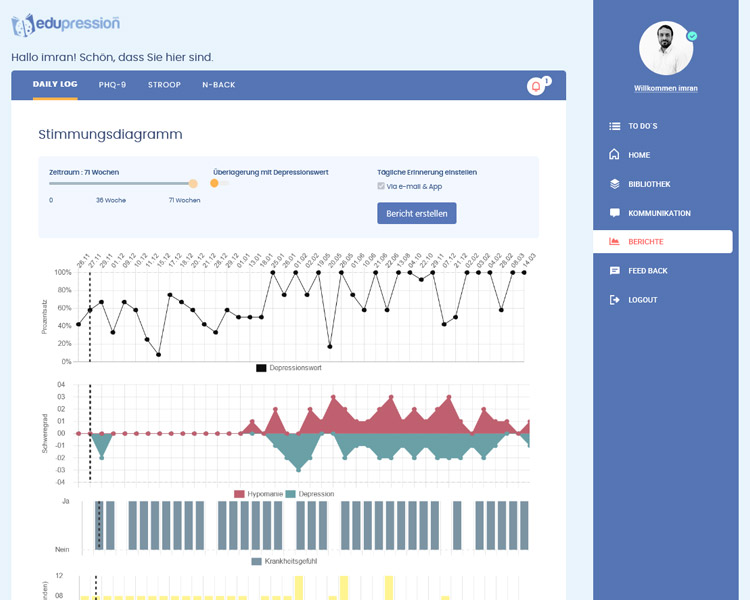Screen dimensions: 750x600
Task: Click the Logout arrow icon
Action: [x=614, y=300]
